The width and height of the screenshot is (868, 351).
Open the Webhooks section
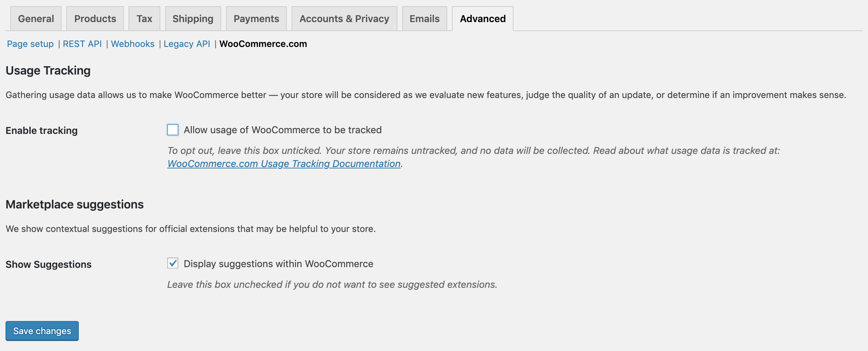[133, 44]
